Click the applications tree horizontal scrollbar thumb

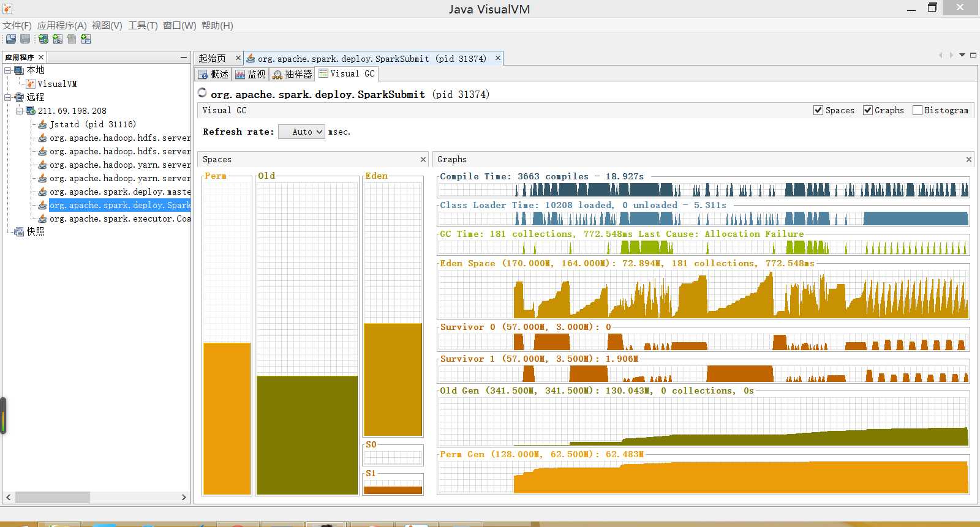tap(53, 498)
